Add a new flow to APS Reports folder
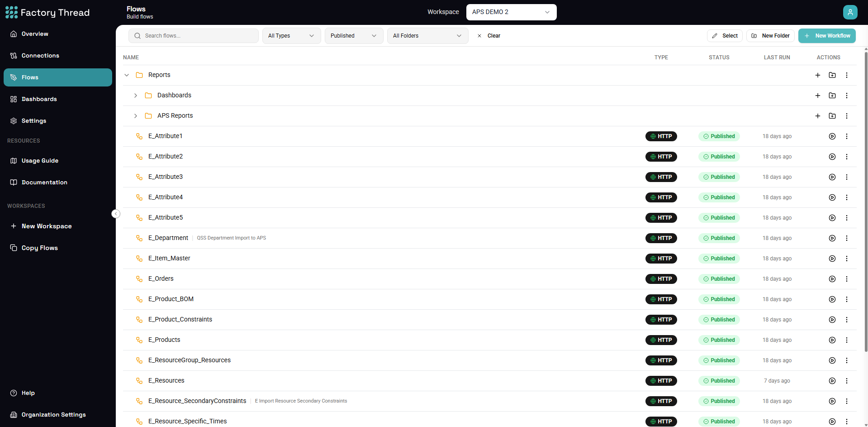Image resolution: width=868 pixels, height=427 pixels. coord(818,116)
